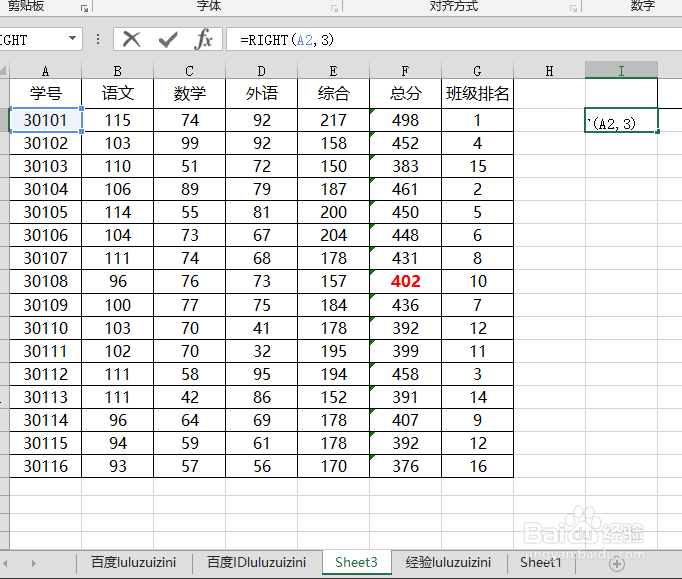682x579 pixels.
Task: Select column G header
Action: tap(477, 70)
